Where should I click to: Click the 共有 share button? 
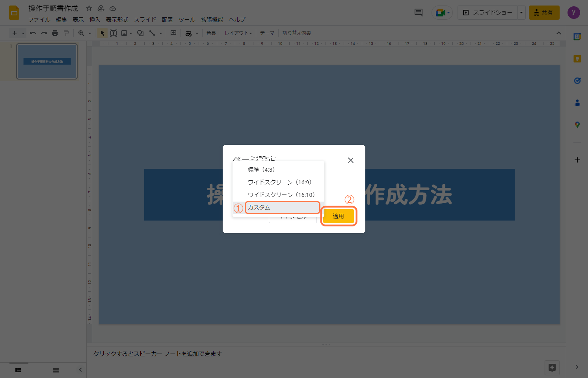click(x=544, y=13)
